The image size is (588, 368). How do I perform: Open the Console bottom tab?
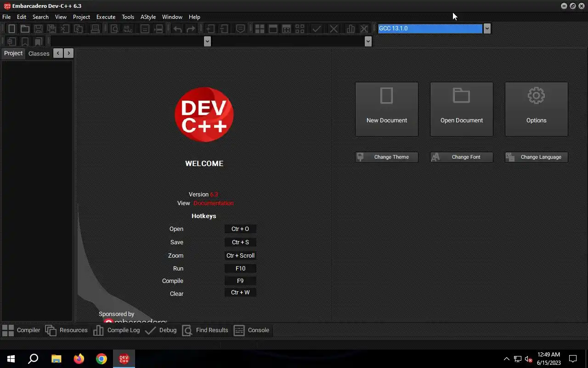[252, 330]
